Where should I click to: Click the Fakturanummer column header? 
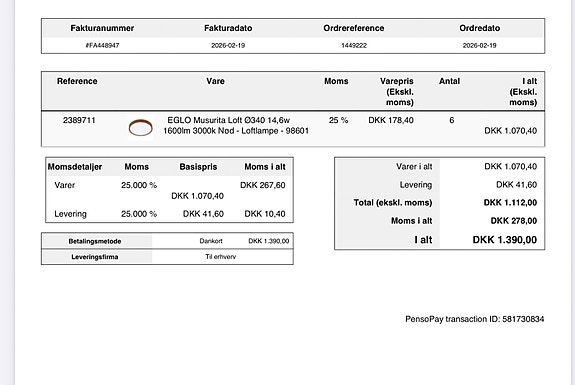(102, 28)
